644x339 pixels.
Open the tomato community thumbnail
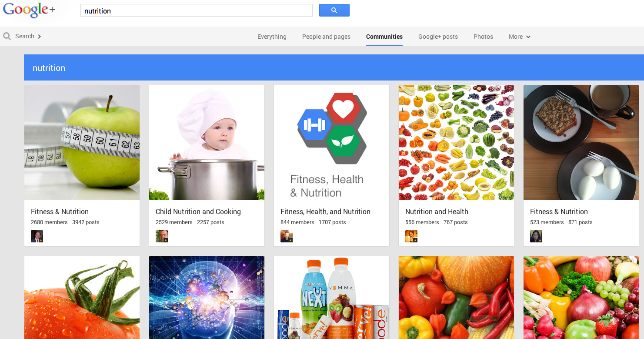pos(82,297)
